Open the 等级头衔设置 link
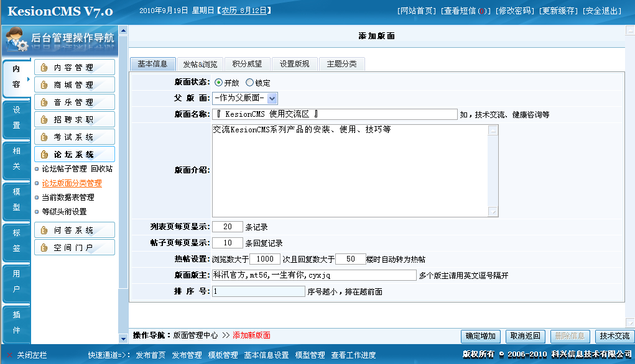The height and width of the screenshot is (364, 635). tap(65, 212)
